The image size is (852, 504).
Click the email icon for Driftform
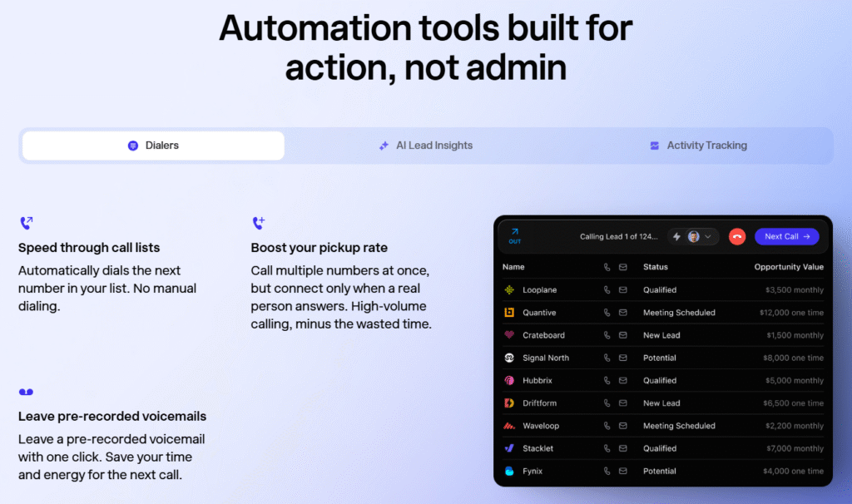coord(621,403)
